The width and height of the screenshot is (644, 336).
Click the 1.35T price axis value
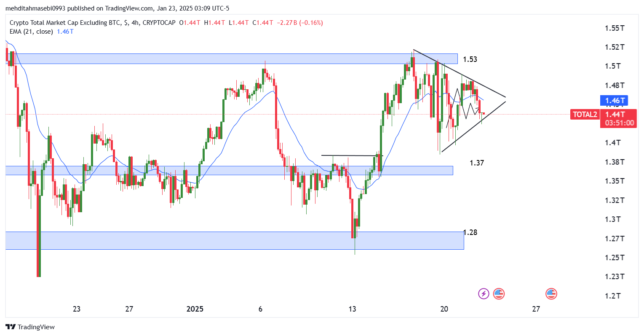point(615,181)
